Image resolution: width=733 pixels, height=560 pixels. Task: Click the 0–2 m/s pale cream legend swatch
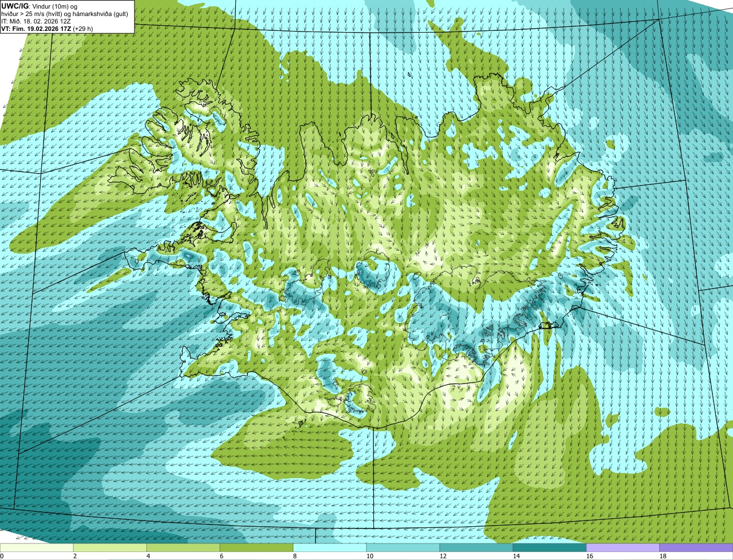point(37,548)
